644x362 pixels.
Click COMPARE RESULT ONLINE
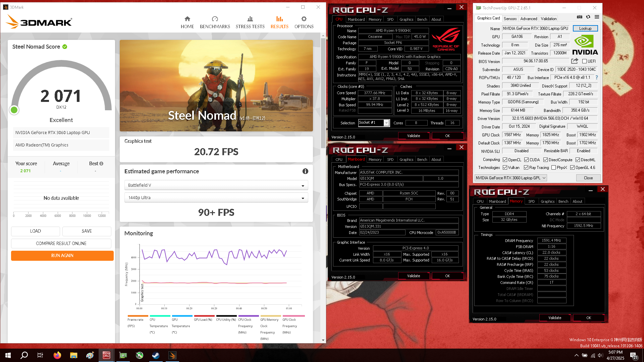point(61,243)
